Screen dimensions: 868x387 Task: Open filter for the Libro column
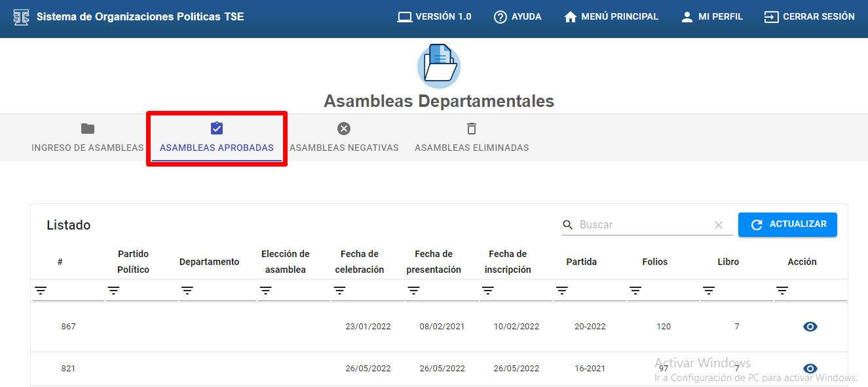tap(709, 291)
